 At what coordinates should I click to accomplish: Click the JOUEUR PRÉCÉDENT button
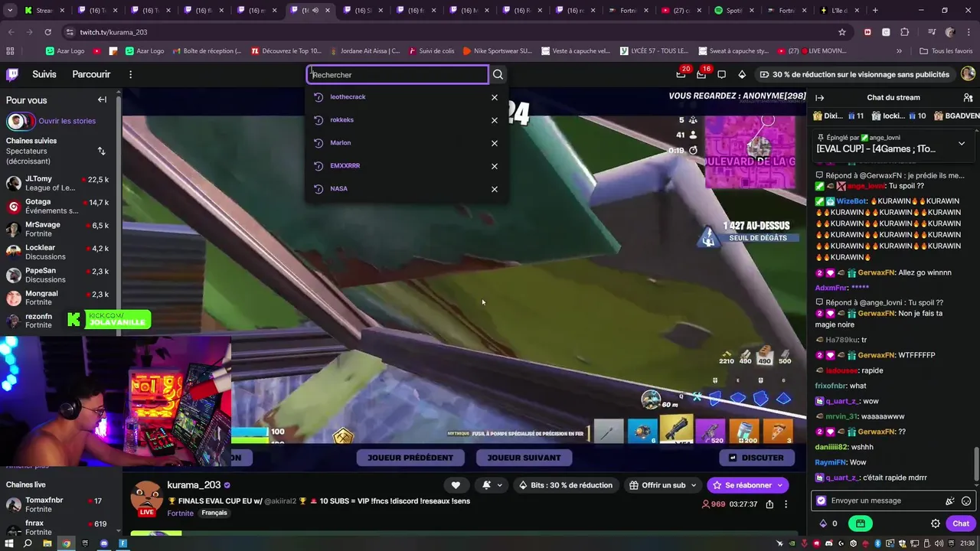(x=410, y=458)
